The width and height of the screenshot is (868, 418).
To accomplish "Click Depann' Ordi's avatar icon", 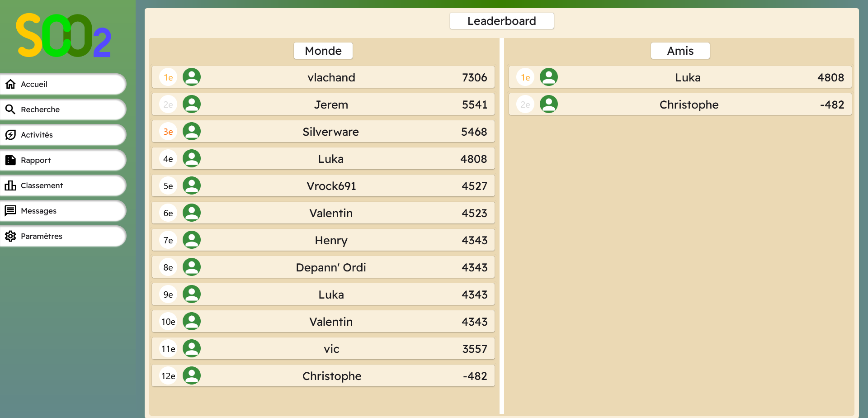I will point(192,267).
